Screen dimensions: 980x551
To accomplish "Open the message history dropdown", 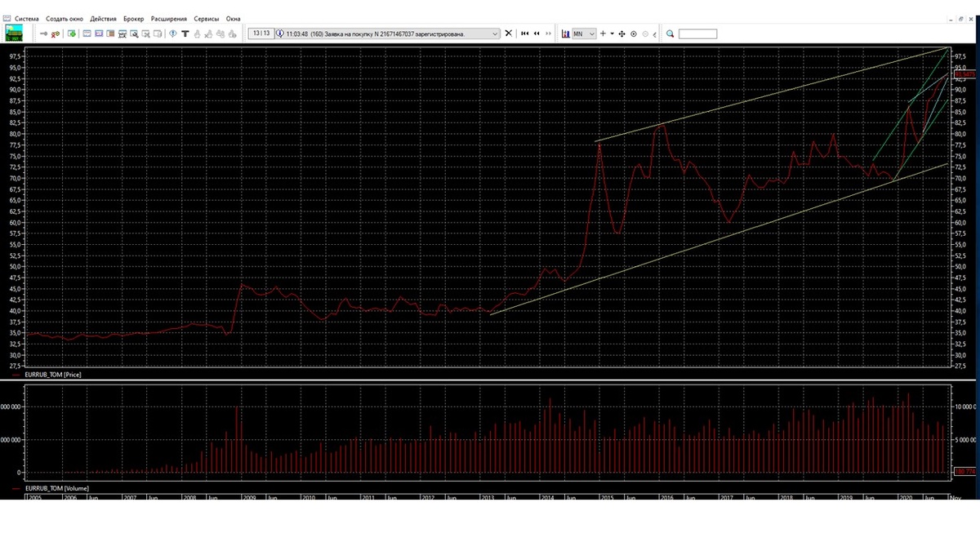I will click(x=494, y=33).
